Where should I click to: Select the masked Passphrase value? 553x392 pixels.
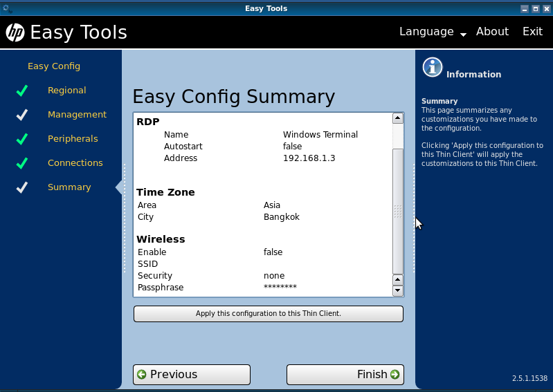pyautogui.click(x=280, y=287)
